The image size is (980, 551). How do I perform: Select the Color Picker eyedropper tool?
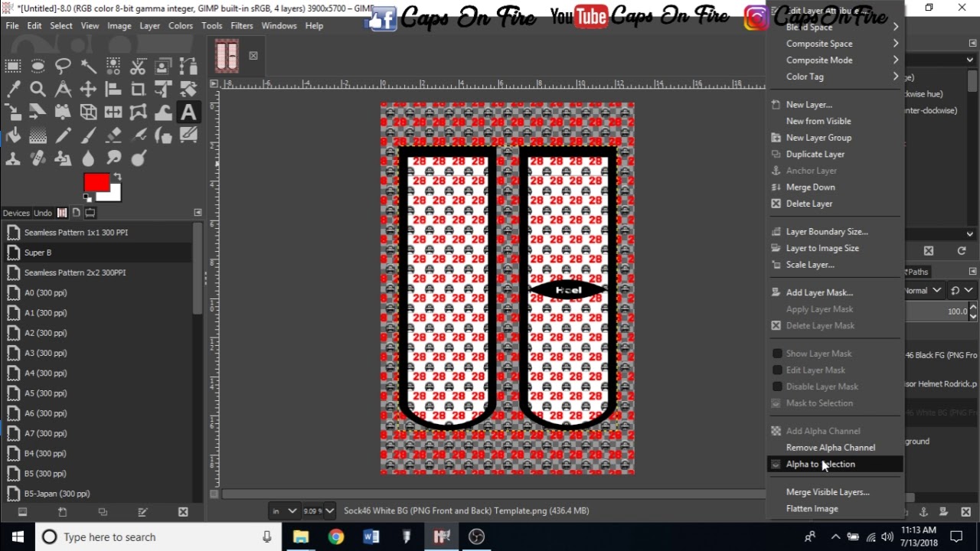pyautogui.click(x=13, y=89)
